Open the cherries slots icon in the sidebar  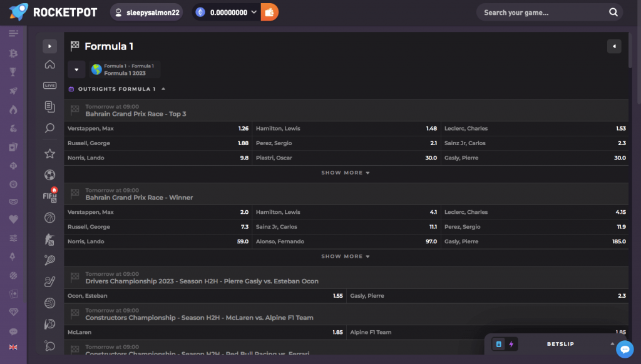14,128
